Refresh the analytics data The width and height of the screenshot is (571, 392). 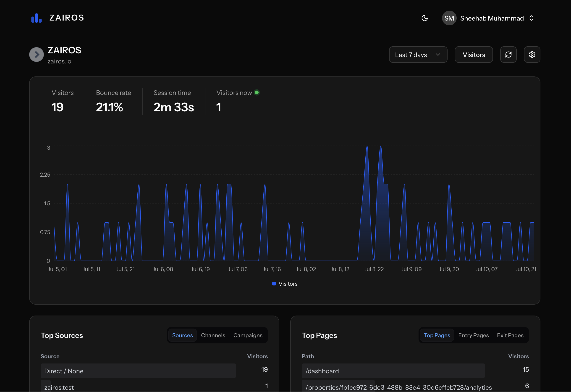pyautogui.click(x=508, y=55)
